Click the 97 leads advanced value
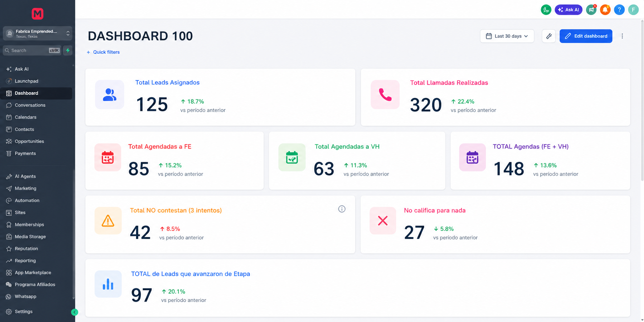The width and height of the screenshot is (644, 322). click(x=142, y=295)
